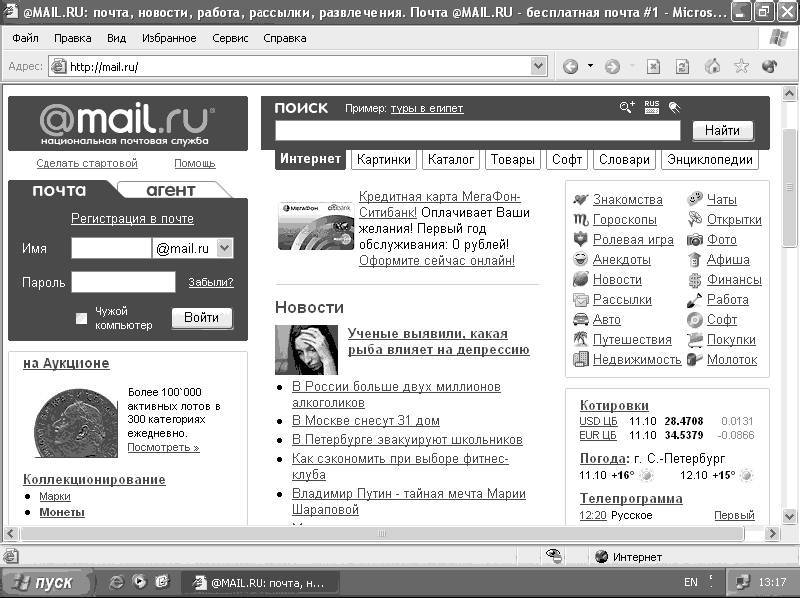
Task: Click the Имя username input field
Action: (x=111, y=248)
